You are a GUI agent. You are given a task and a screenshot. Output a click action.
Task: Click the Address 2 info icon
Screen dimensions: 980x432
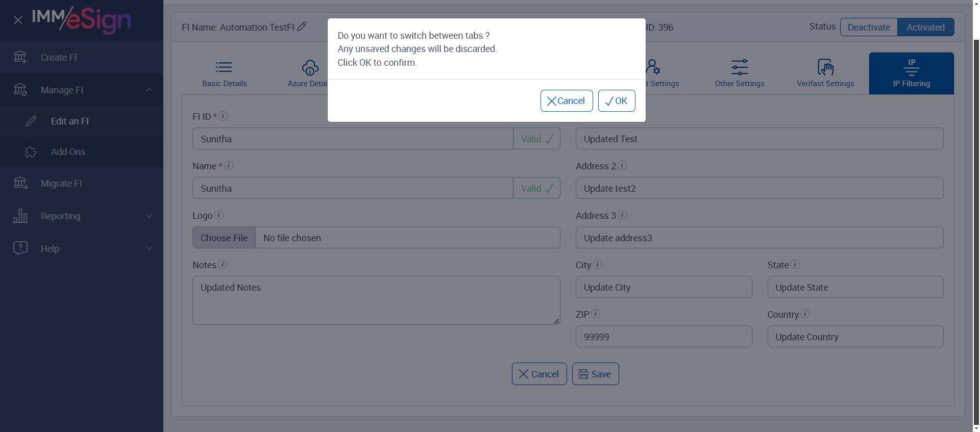622,165
